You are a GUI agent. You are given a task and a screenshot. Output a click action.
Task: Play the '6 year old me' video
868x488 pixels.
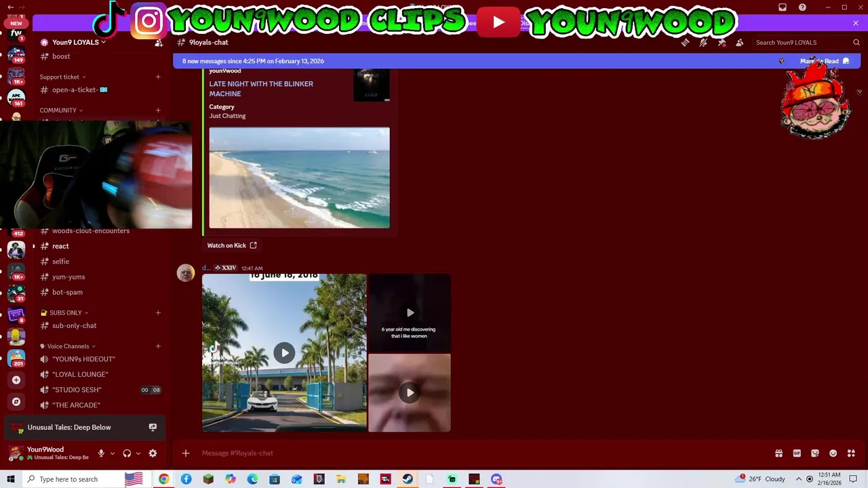tap(410, 313)
